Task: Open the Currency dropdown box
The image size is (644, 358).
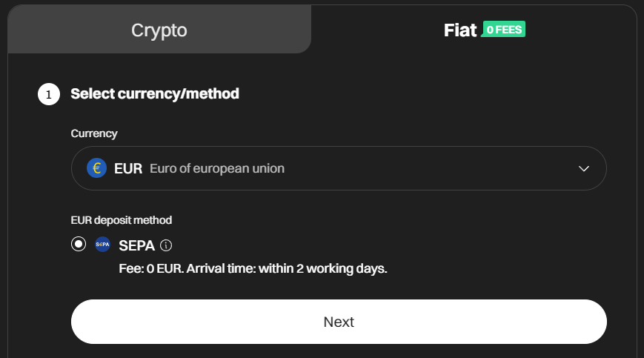Action: point(339,168)
